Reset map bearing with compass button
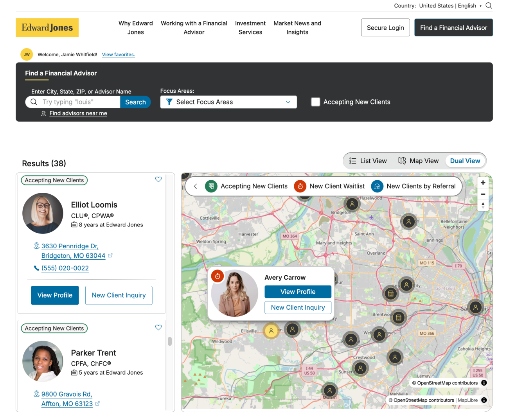The width and height of the screenshot is (507, 420). tap(483, 205)
